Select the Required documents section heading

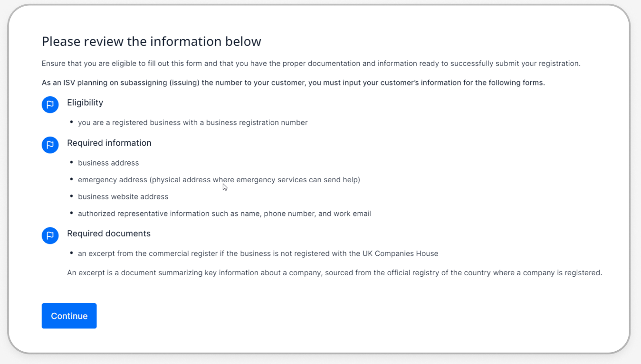[108, 233]
